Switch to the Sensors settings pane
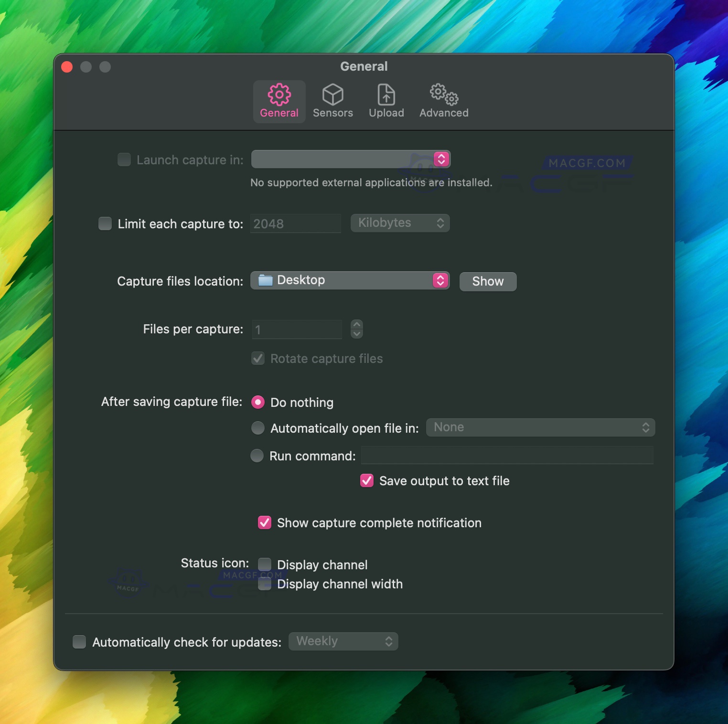728x724 pixels. pyautogui.click(x=332, y=100)
